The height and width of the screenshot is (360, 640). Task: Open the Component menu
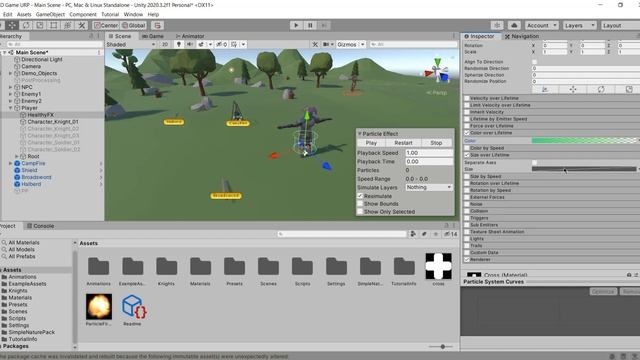(83, 14)
